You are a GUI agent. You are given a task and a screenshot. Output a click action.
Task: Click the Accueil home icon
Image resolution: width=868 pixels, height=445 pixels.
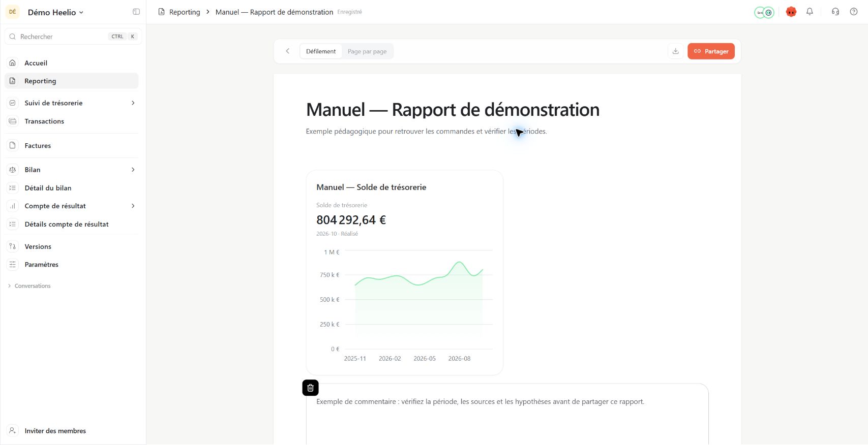point(13,63)
